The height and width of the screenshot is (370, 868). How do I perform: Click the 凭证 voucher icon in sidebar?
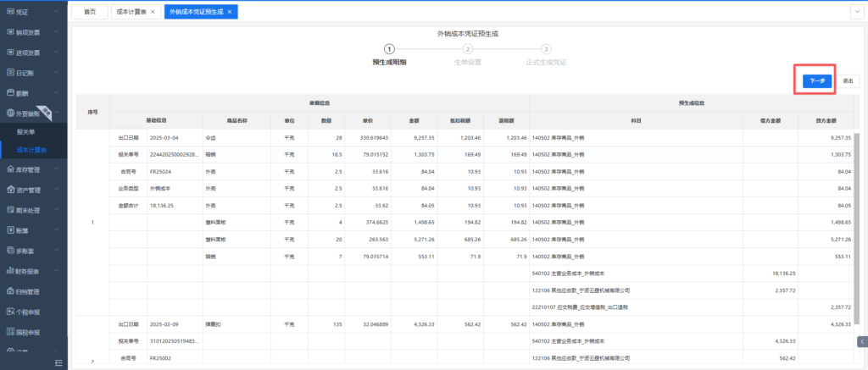[9, 13]
